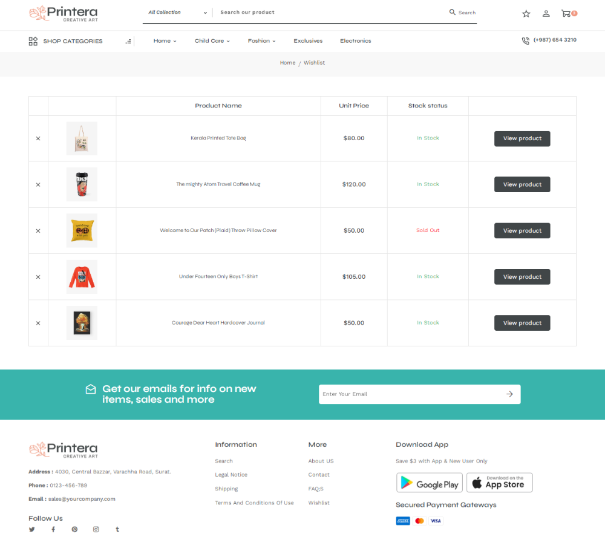This screenshot has height=555, width=605.
Task: Open the user account icon
Action: click(546, 14)
